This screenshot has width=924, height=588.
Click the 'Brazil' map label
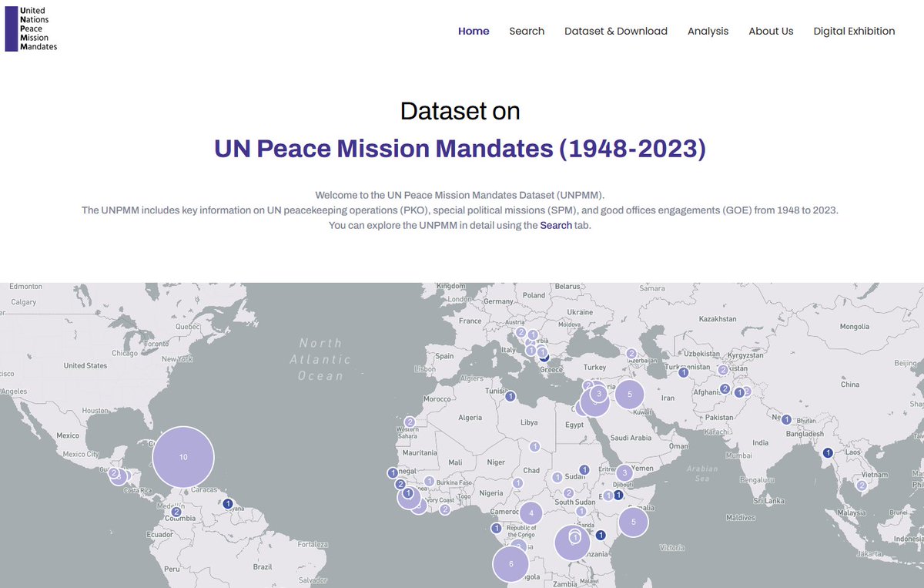point(263,566)
